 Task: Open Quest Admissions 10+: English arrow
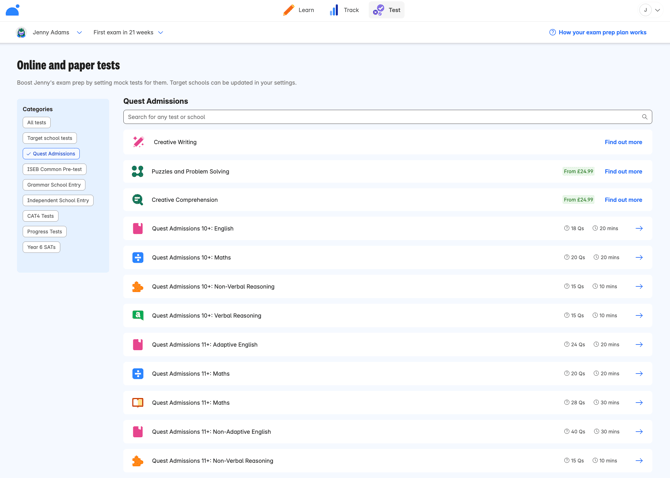pos(639,229)
